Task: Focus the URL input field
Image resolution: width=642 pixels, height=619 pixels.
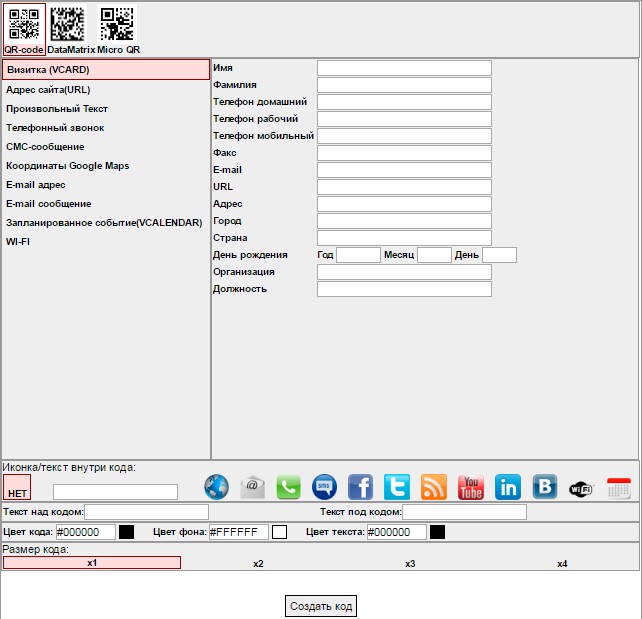Action: tap(404, 187)
